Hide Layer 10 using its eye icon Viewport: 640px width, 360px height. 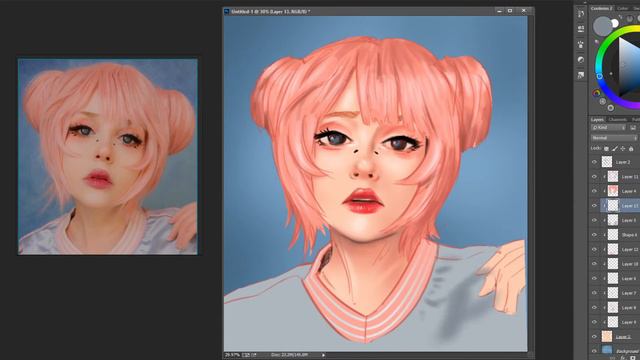pos(594,264)
